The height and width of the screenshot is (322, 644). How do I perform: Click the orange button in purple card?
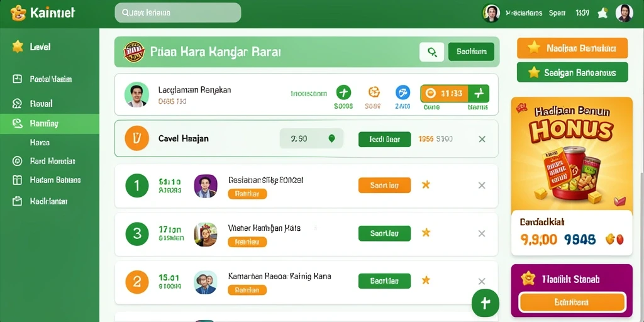(572, 303)
